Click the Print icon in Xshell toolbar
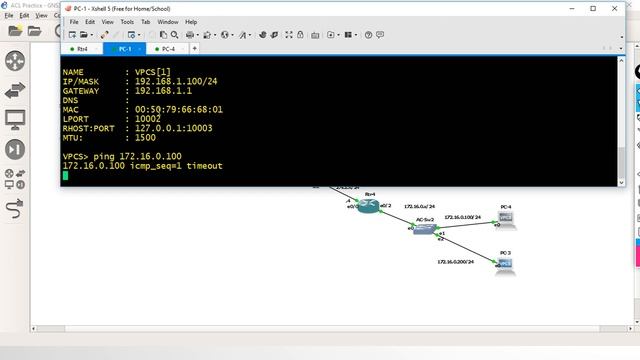 (x=190, y=35)
